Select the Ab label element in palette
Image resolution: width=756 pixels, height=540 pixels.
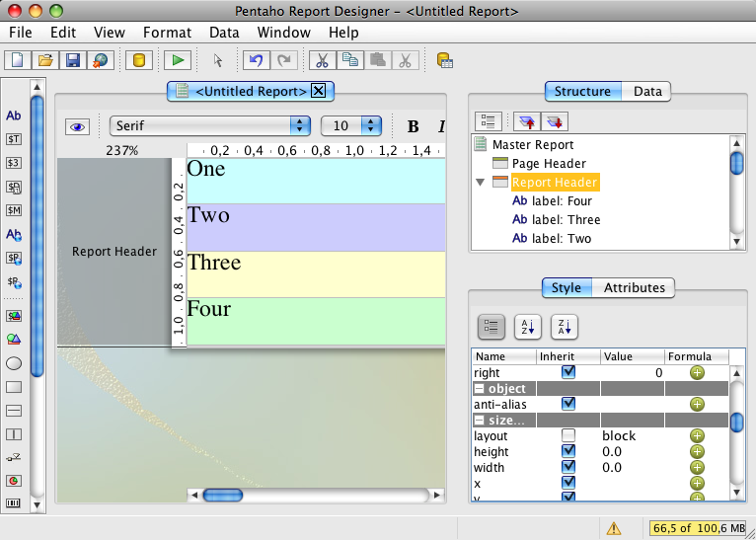coord(14,116)
